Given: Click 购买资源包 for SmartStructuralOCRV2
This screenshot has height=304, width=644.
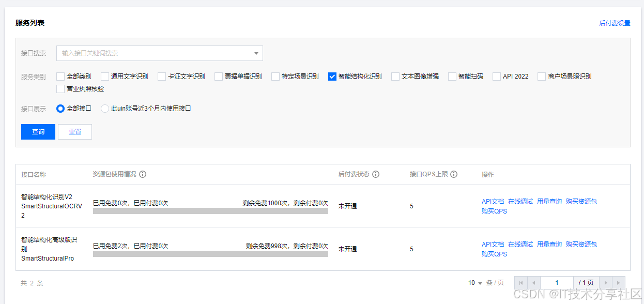Looking at the screenshot, I should 581,202.
